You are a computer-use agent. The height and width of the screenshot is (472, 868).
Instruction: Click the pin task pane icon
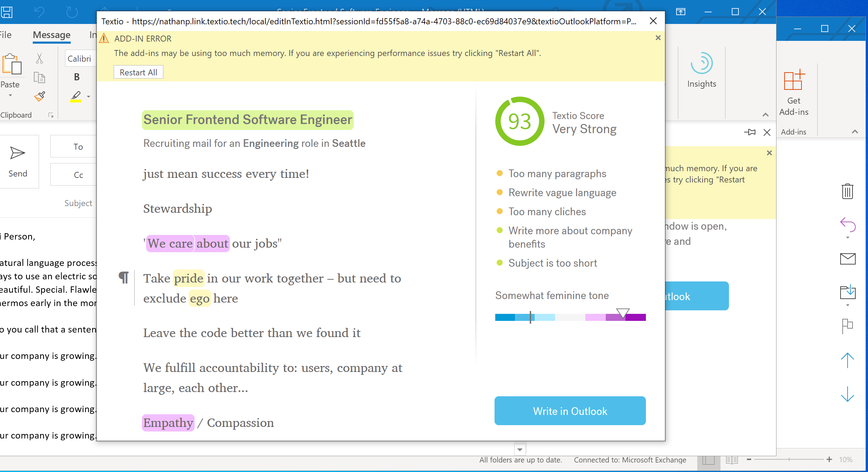[750, 132]
